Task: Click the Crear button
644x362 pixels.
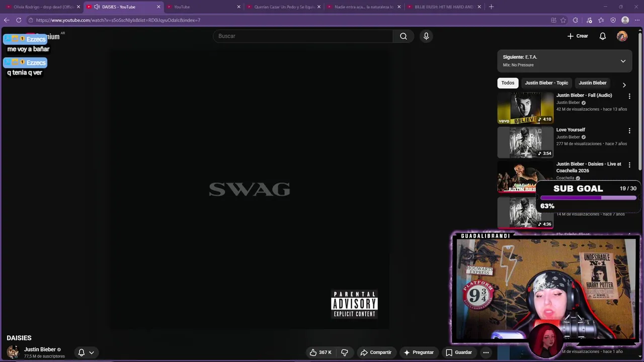Action: tap(578, 36)
